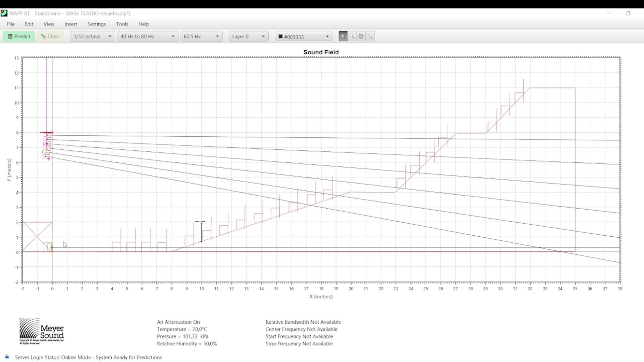644x362 pixels.
Task: Select the line drawing tool
Action: pyautogui.click(x=370, y=36)
